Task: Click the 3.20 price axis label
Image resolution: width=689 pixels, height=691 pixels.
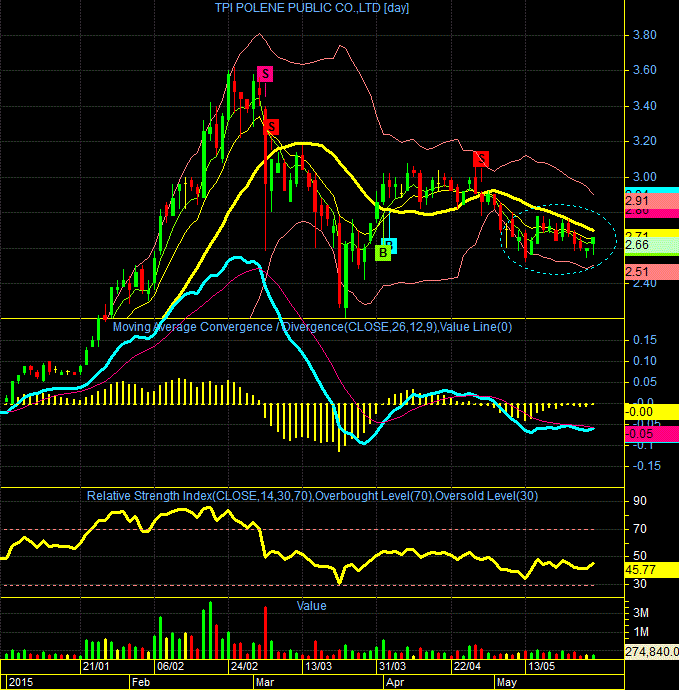Action: pos(644,141)
